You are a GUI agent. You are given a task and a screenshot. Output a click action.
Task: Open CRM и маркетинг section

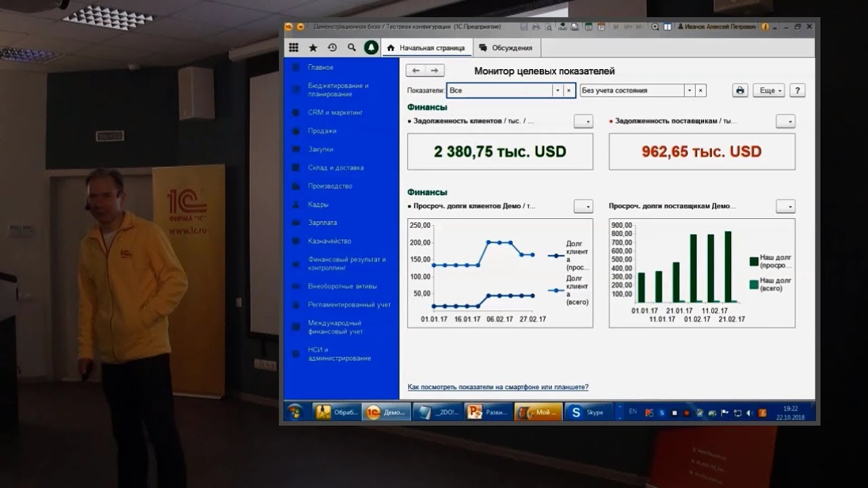click(x=335, y=112)
